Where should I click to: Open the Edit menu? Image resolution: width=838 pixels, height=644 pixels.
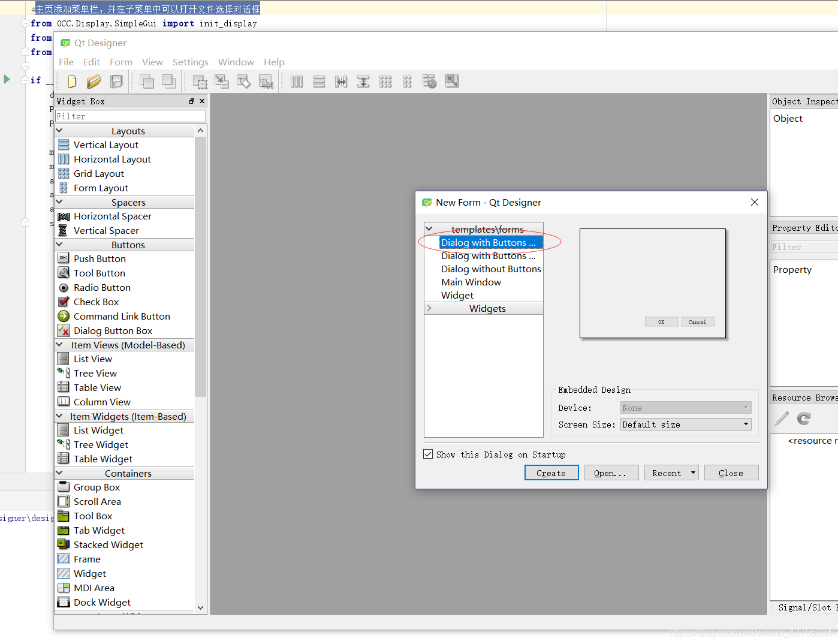tap(92, 62)
